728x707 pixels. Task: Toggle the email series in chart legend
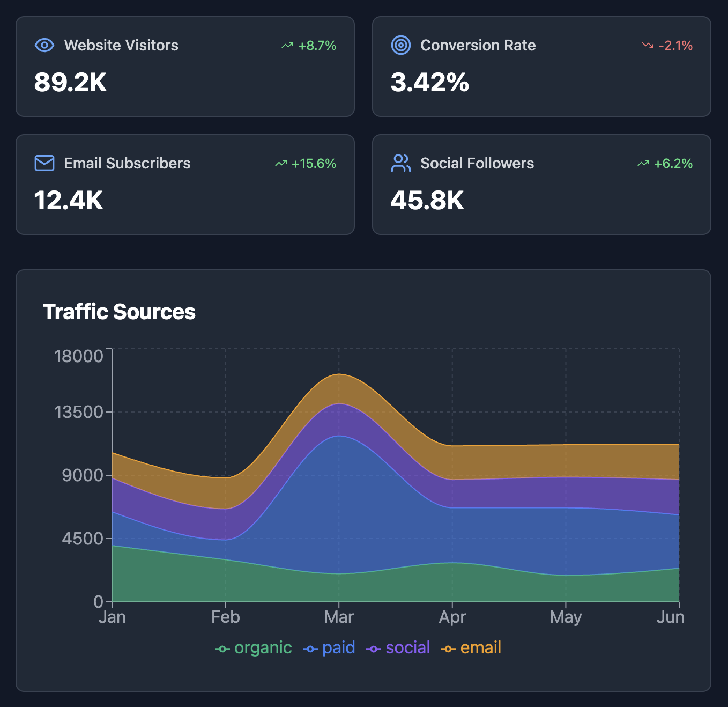click(x=471, y=648)
